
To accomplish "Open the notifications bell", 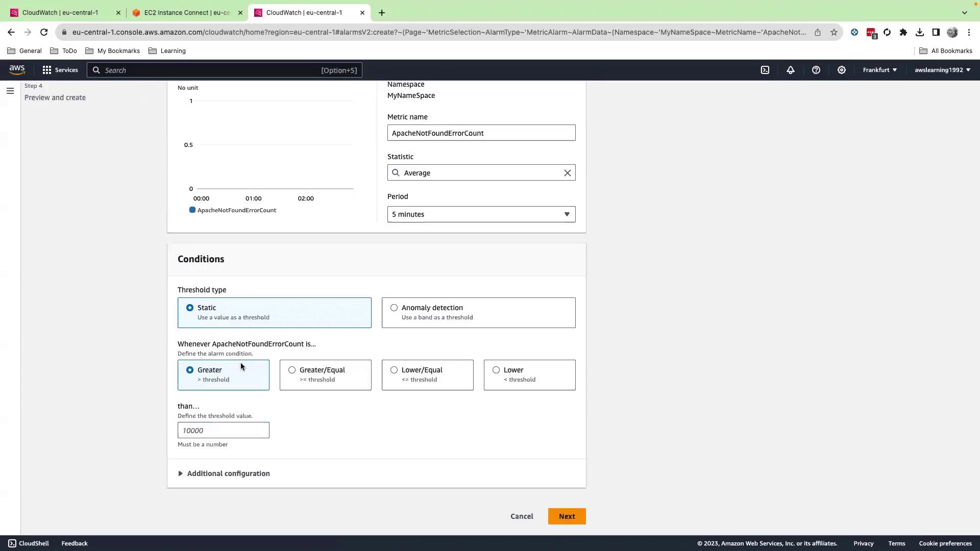I will 791,70.
